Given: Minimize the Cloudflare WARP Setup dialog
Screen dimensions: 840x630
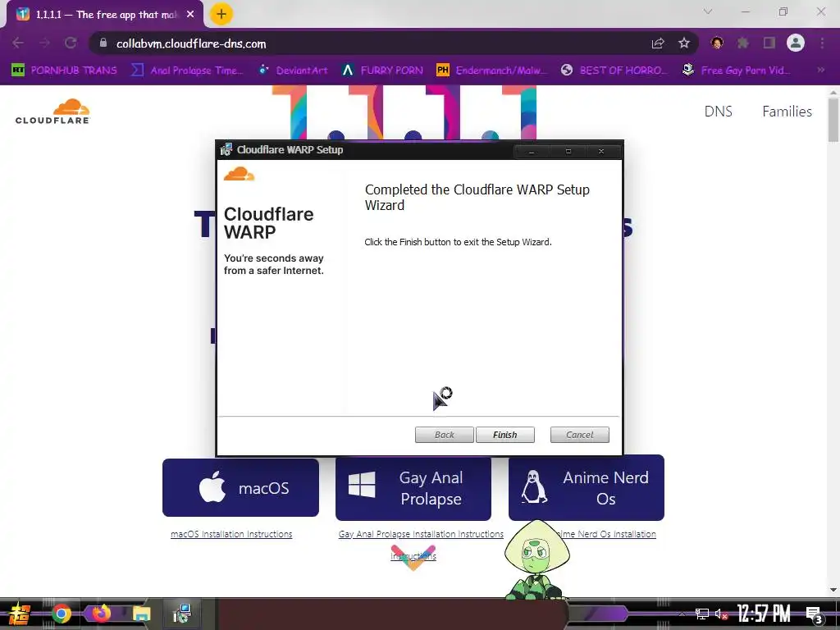Looking at the screenshot, I should coord(531,152).
